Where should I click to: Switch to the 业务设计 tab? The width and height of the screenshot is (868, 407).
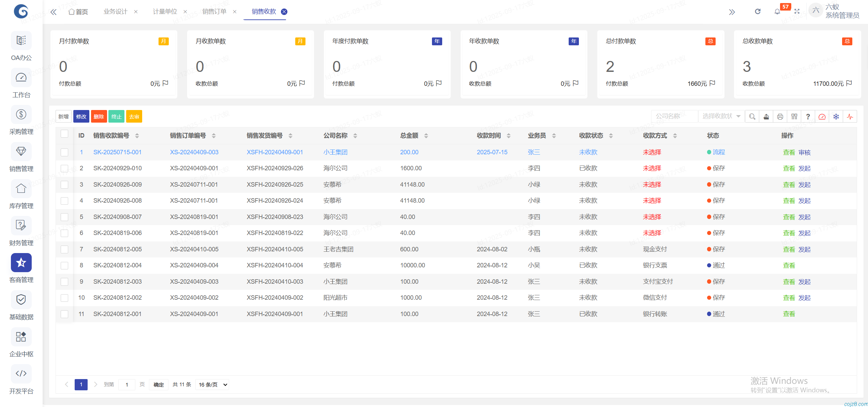(115, 12)
